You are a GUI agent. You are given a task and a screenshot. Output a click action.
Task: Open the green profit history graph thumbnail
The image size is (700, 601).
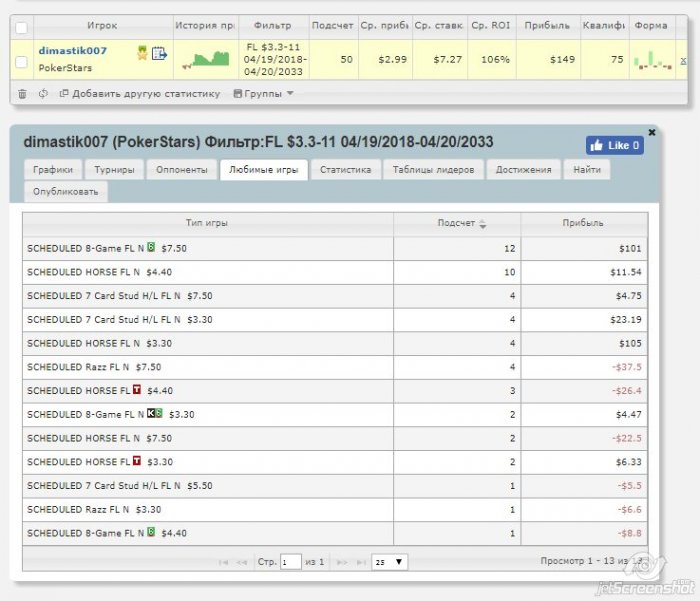click(x=206, y=60)
